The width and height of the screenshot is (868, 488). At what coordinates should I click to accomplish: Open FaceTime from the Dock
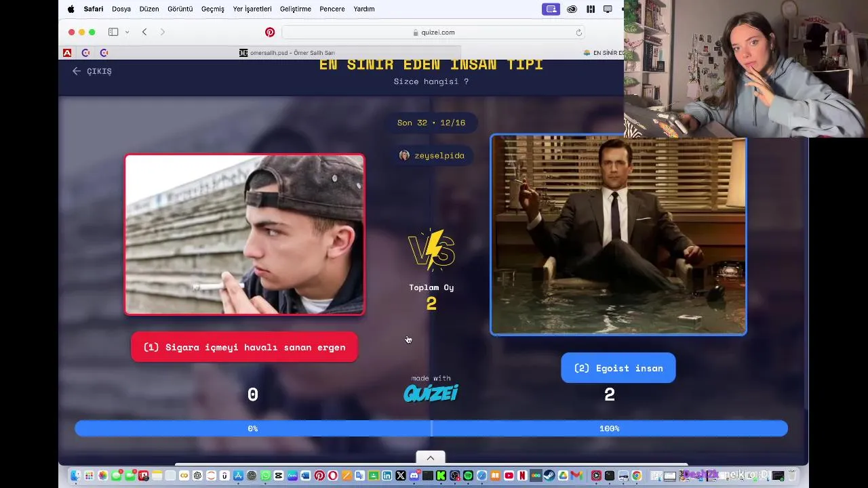point(130,476)
